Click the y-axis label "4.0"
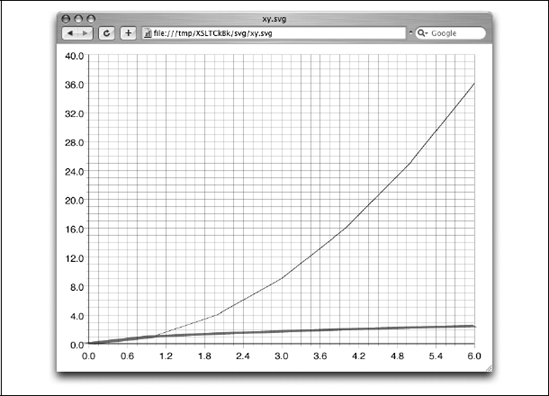The image size is (549, 396). point(77,316)
